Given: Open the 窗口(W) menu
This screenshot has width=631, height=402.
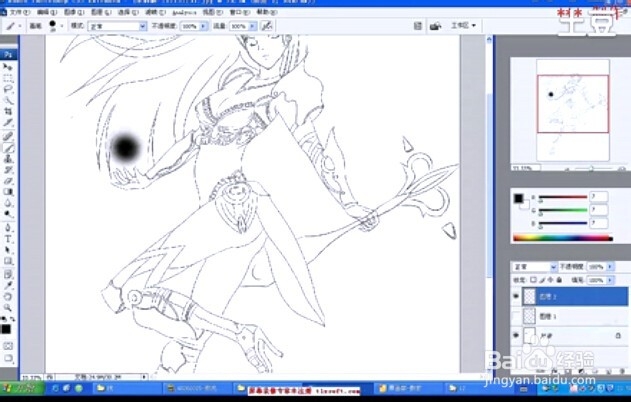Looking at the screenshot, I should 239,12.
